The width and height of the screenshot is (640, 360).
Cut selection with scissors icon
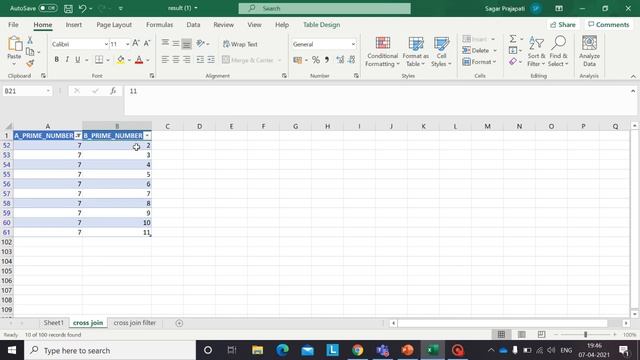pos(30,40)
